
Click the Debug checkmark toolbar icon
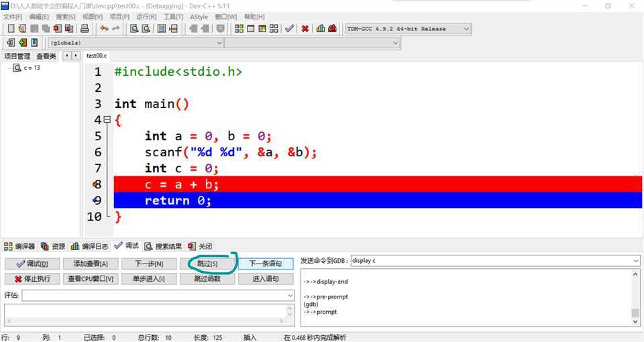(x=290, y=28)
